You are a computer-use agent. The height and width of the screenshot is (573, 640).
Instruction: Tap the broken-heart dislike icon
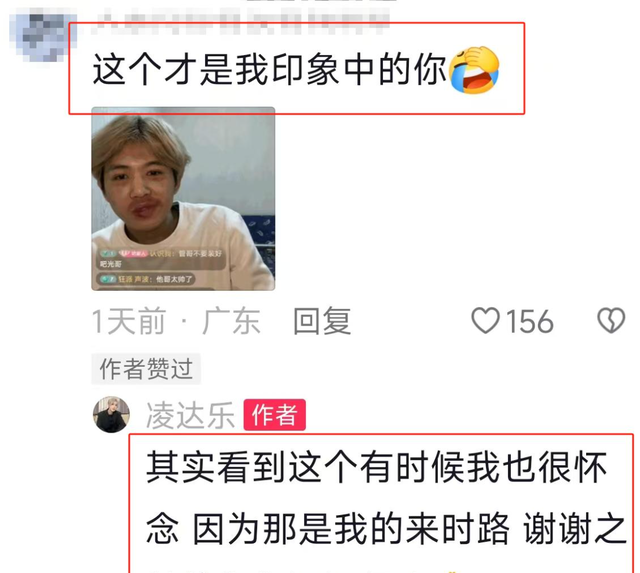pos(611,320)
